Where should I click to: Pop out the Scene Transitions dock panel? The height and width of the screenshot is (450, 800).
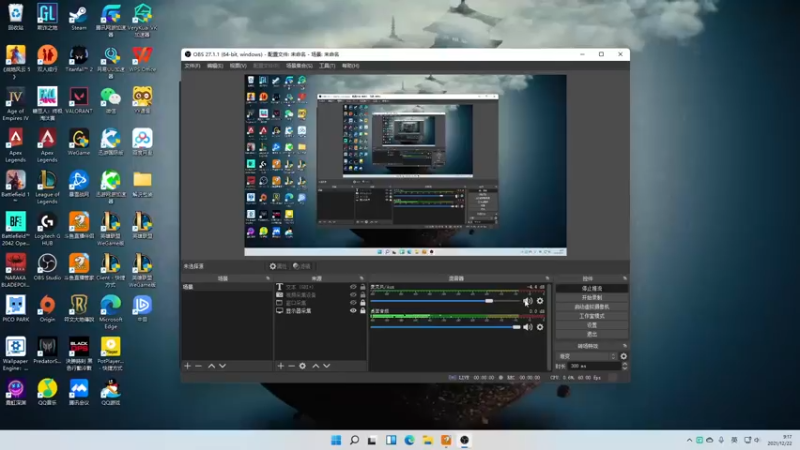(x=625, y=346)
